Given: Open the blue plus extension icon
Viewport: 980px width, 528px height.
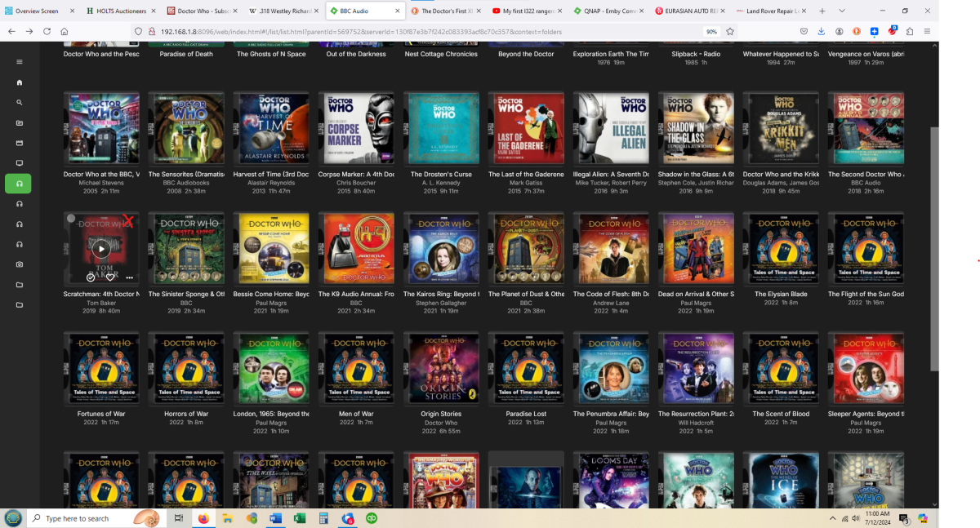Looking at the screenshot, I should (x=875, y=31).
